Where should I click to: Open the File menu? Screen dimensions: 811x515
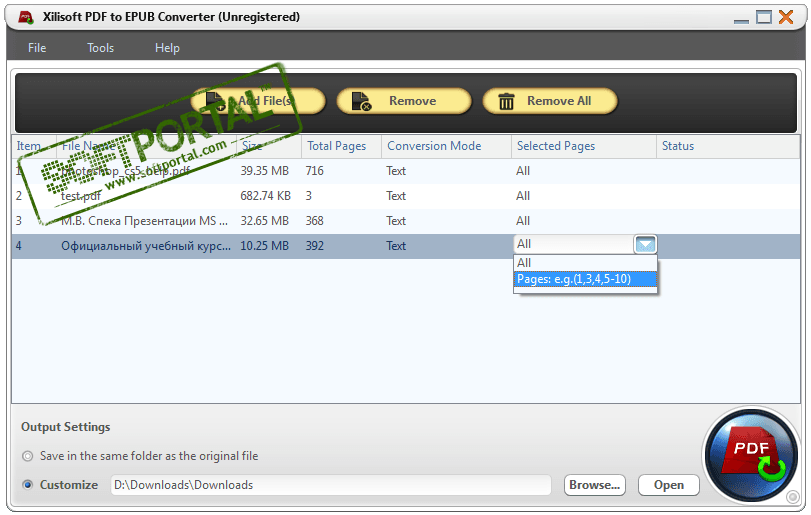pos(37,48)
